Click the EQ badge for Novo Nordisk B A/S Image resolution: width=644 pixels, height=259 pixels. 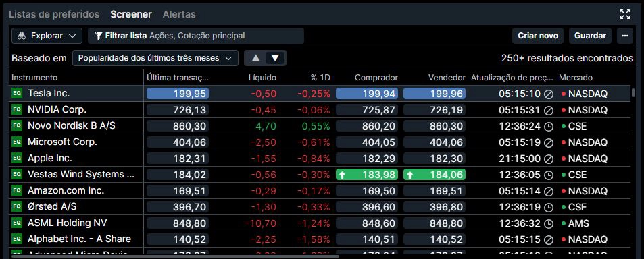pyautogui.click(x=16, y=126)
